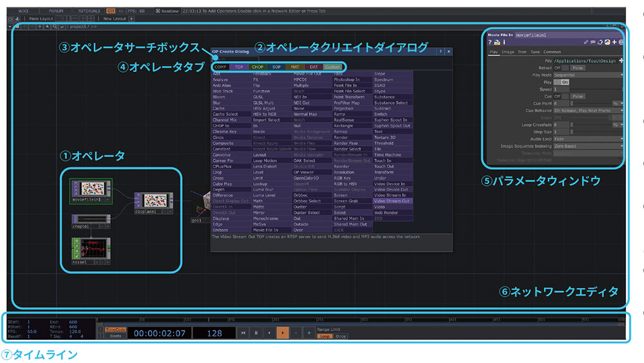Open the Python help icon in parameters
Viewport: 644px width, 363px height.
point(497,42)
